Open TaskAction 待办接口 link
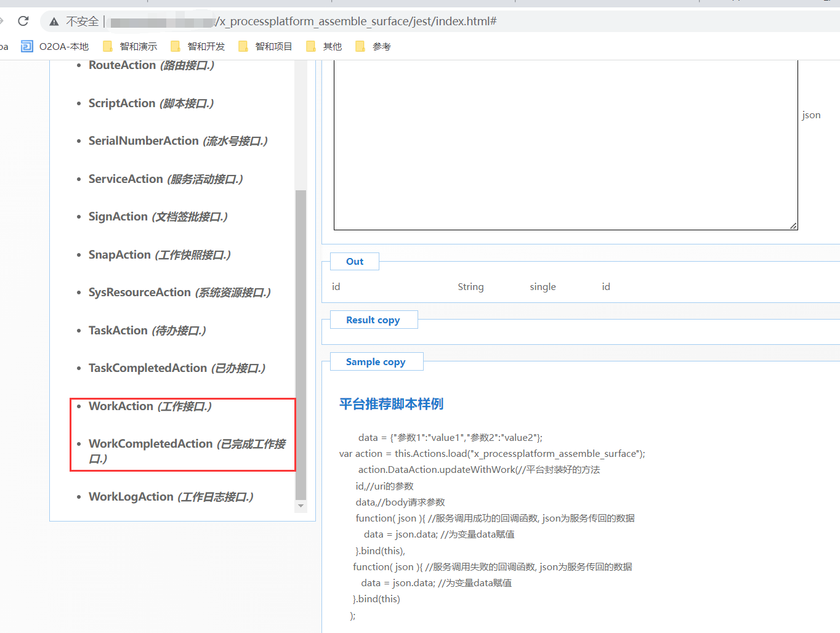This screenshot has height=633, width=840. (x=147, y=331)
